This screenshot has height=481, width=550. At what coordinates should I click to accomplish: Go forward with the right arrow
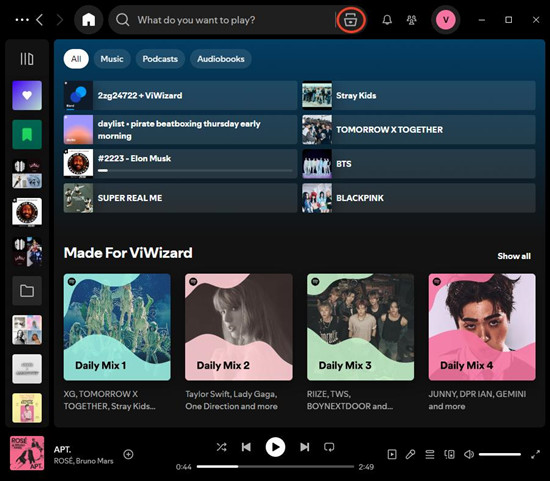pyautogui.click(x=60, y=20)
